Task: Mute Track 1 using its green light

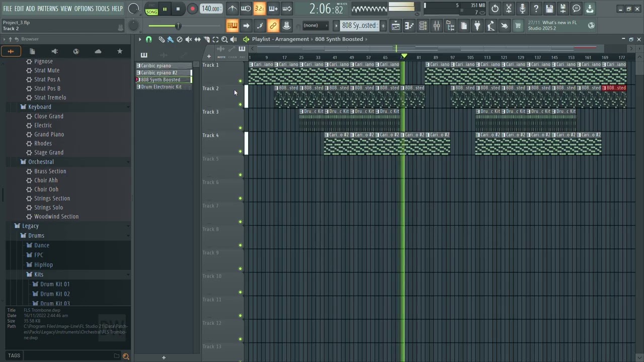Action: pos(240,81)
